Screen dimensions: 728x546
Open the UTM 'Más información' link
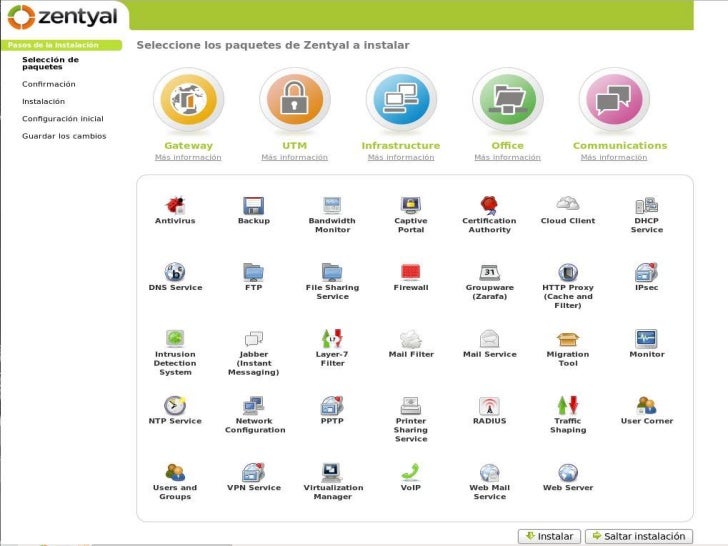[294, 157]
